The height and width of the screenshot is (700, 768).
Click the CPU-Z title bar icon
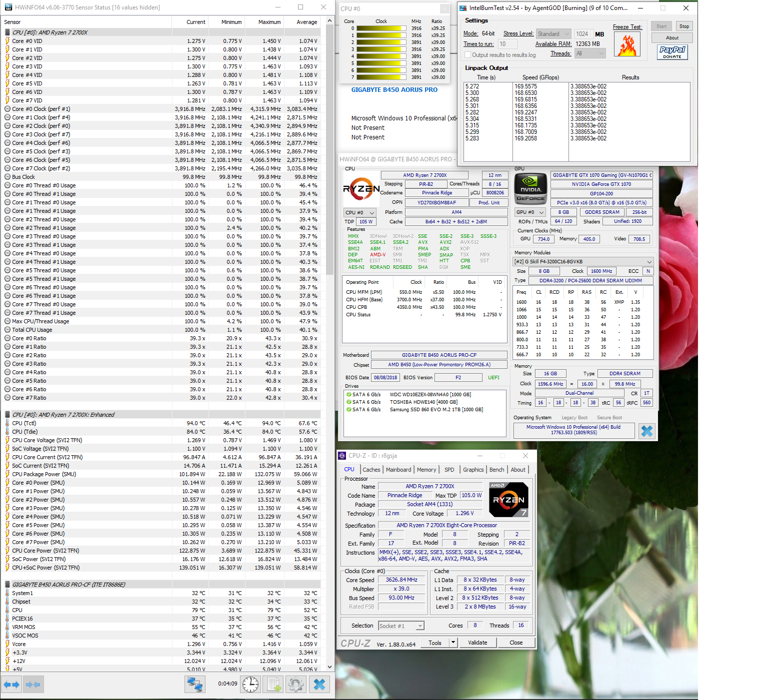click(x=342, y=456)
